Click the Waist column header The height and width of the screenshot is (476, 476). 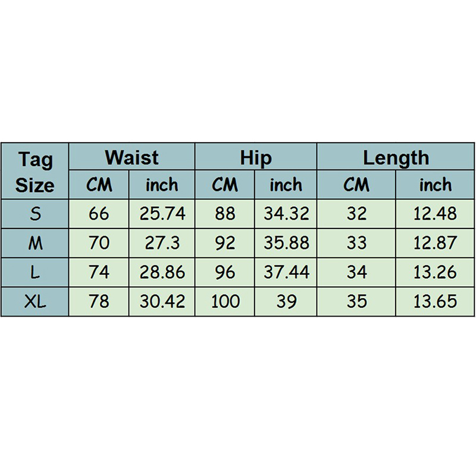[x=131, y=158]
